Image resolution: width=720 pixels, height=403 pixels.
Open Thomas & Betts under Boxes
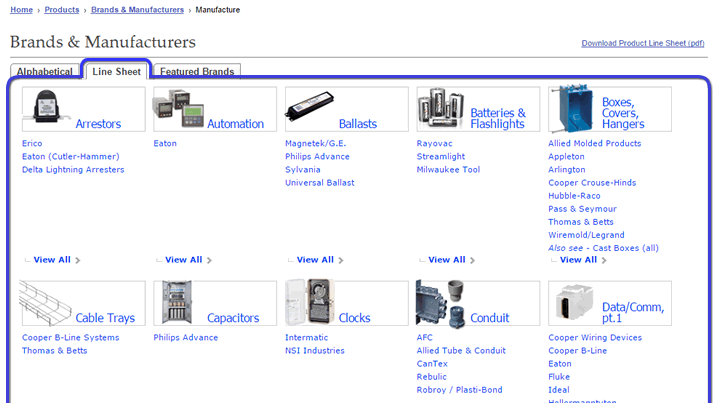(x=580, y=222)
